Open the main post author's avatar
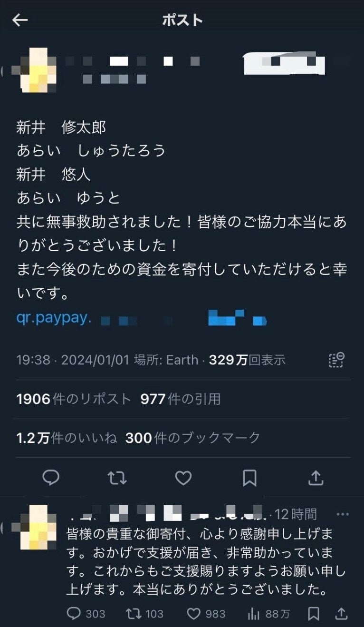The height and width of the screenshot is (627, 364). click(x=37, y=70)
